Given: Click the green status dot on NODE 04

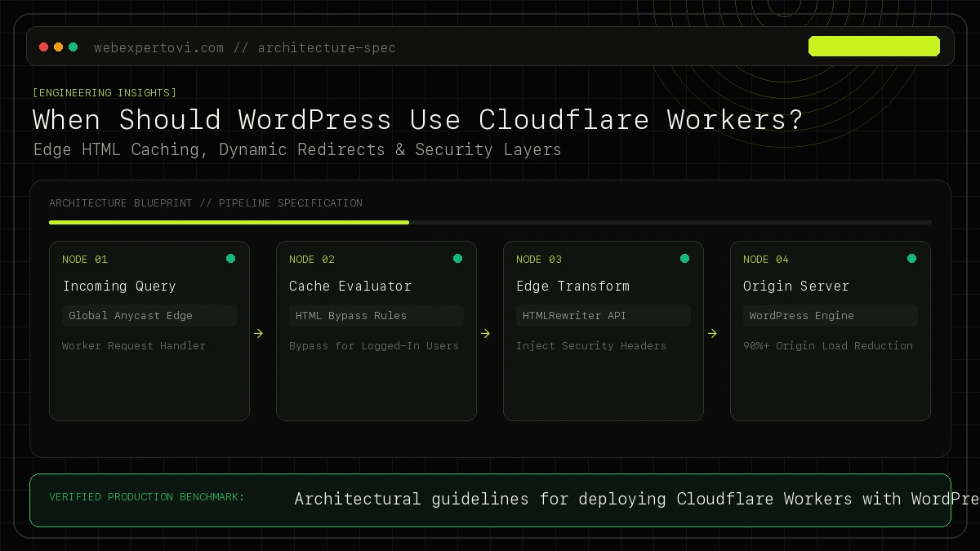Looking at the screenshot, I should [911, 259].
